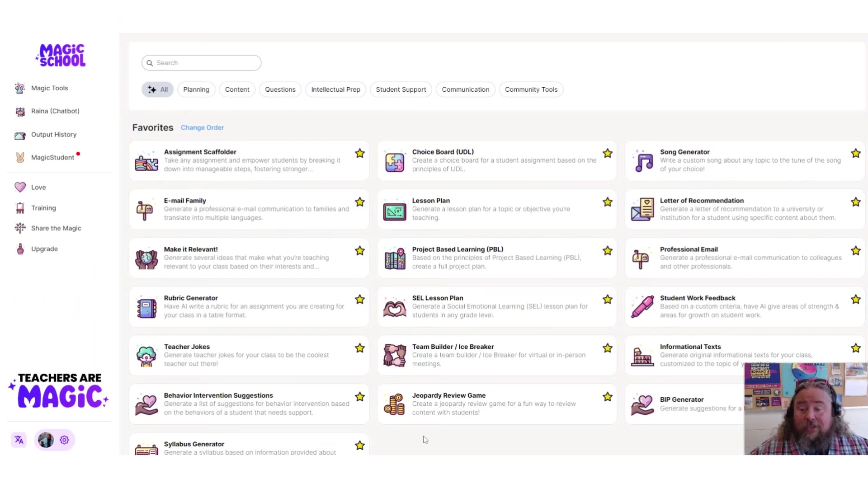Open the Love sidebar link
Image resolution: width=868 pixels, height=488 pixels.
coord(38,187)
